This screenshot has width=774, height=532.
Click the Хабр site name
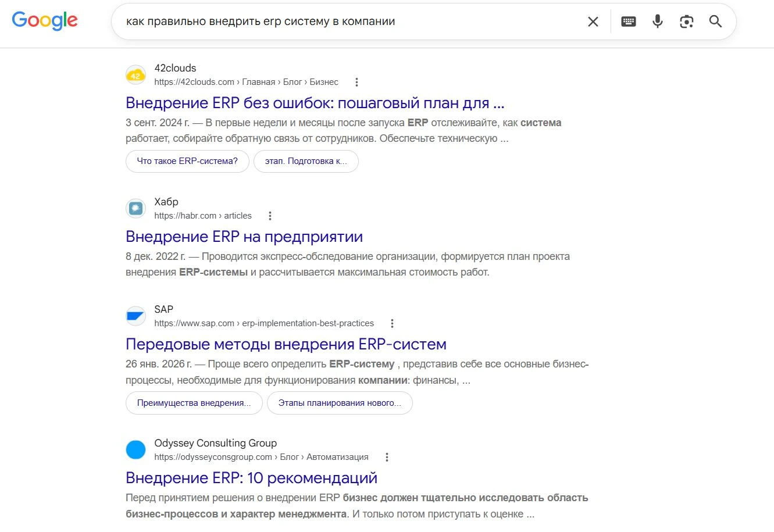pyautogui.click(x=166, y=202)
